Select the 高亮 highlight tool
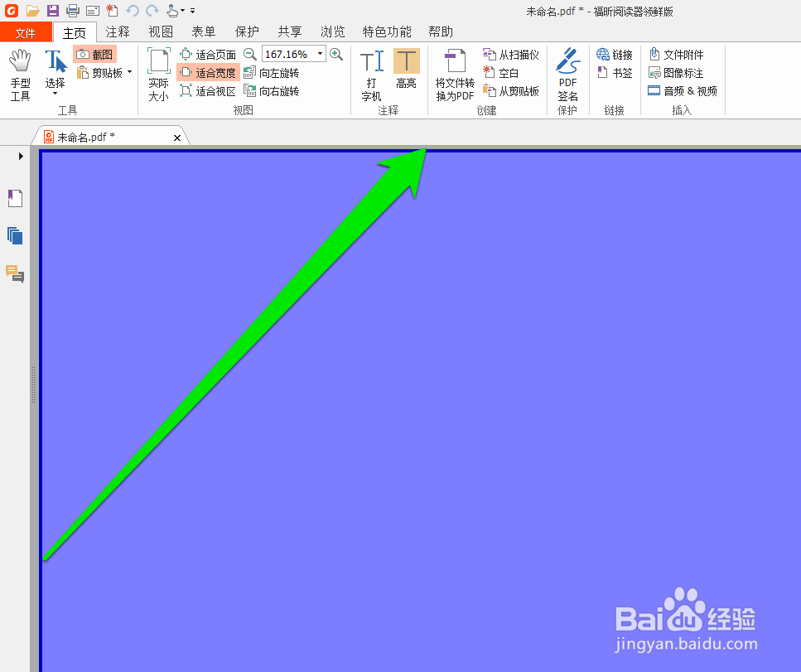 (x=406, y=73)
